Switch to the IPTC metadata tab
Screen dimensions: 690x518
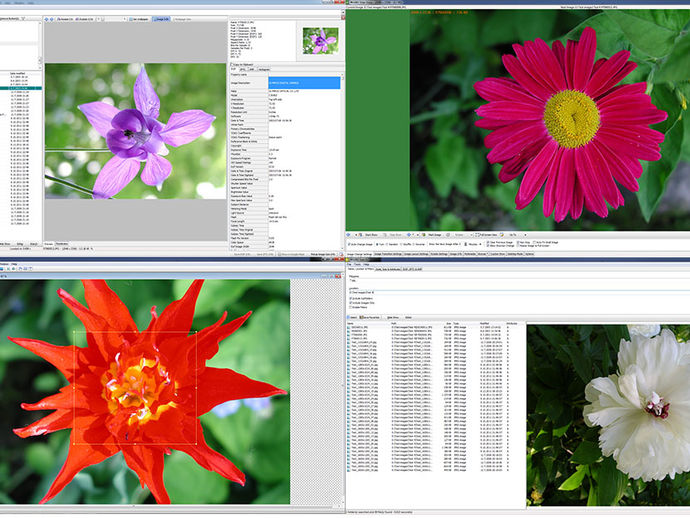242,69
